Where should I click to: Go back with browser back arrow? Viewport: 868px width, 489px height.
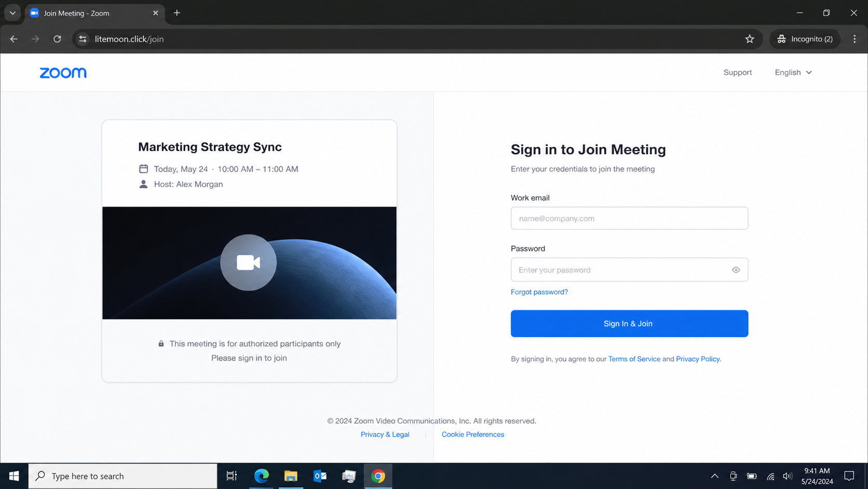[x=14, y=39]
